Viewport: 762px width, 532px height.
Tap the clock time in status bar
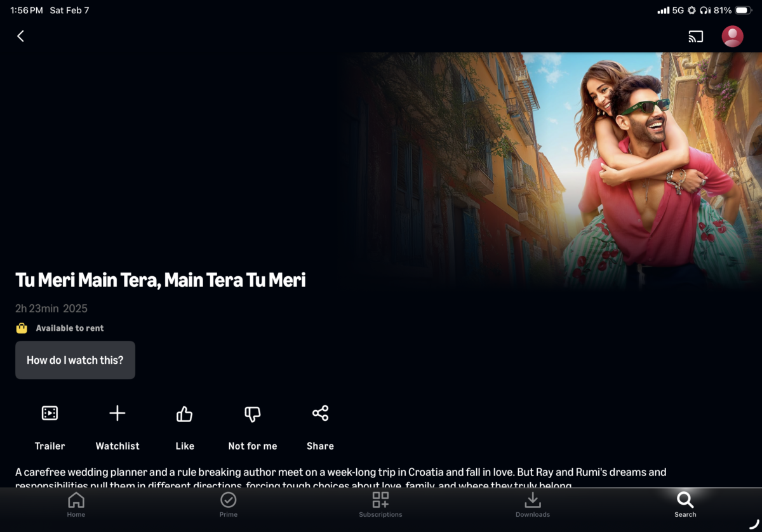[x=27, y=10]
